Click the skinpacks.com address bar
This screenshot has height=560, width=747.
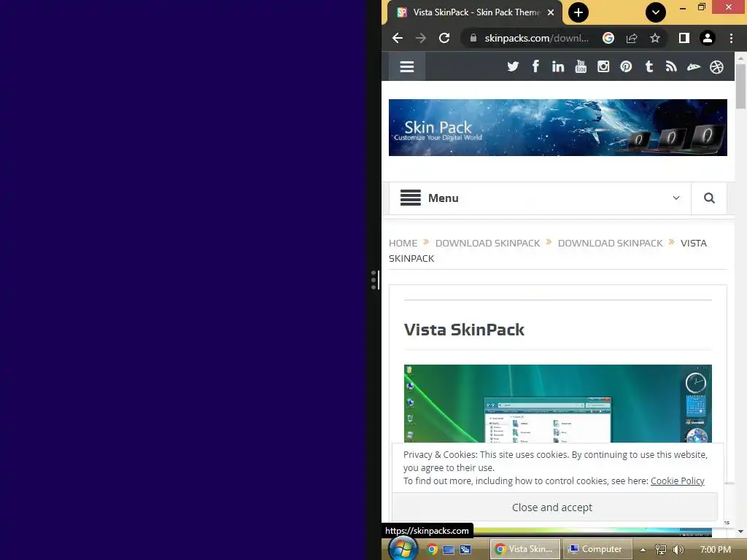[536, 38]
